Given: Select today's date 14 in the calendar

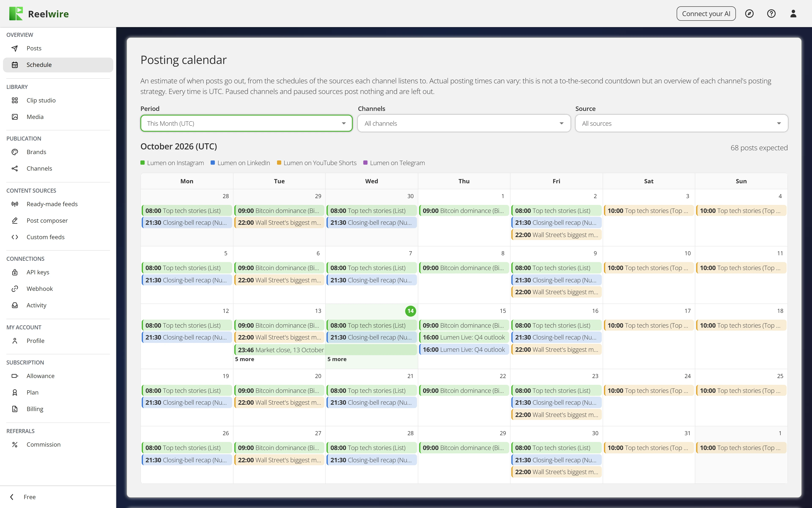Looking at the screenshot, I should coord(410,311).
